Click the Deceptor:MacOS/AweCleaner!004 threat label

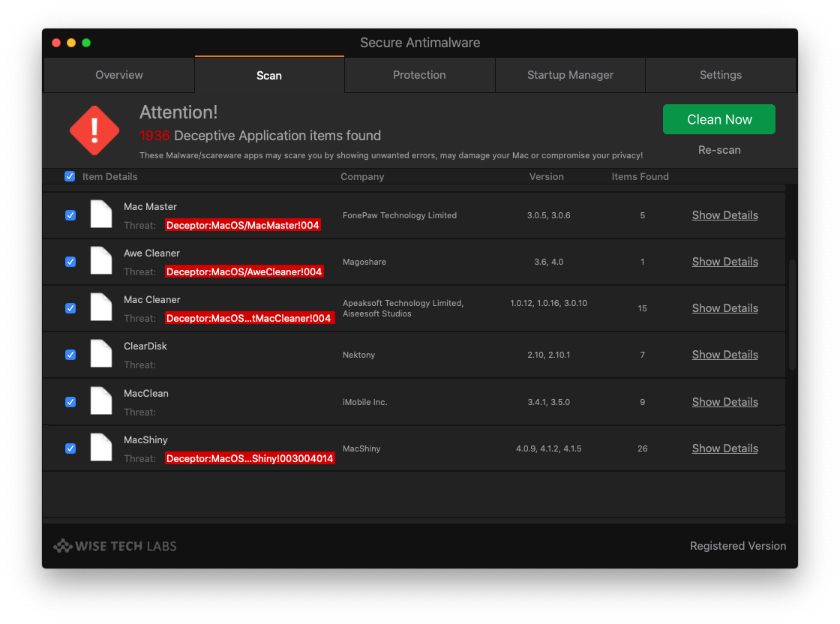[244, 272]
